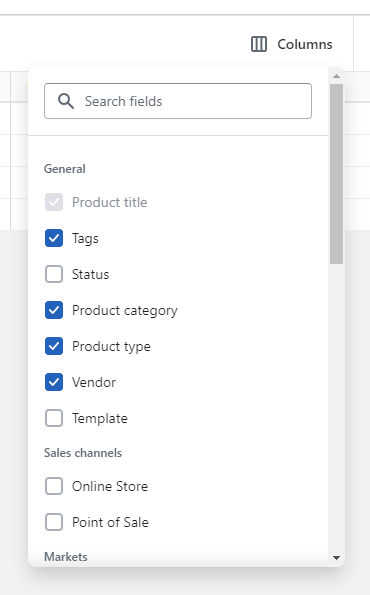Click the 'Product type' label text
This screenshot has width=370, height=595.
coord(111,347)
